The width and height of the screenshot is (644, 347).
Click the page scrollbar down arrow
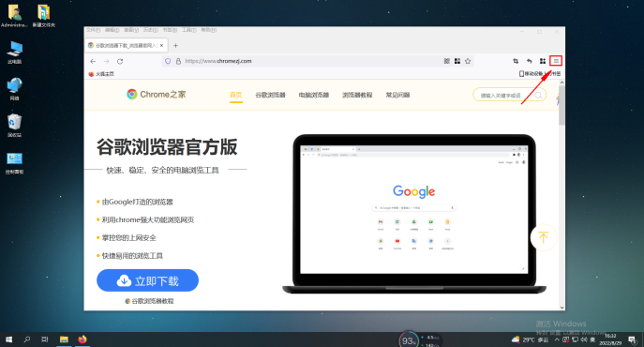(x=562, y=308)
